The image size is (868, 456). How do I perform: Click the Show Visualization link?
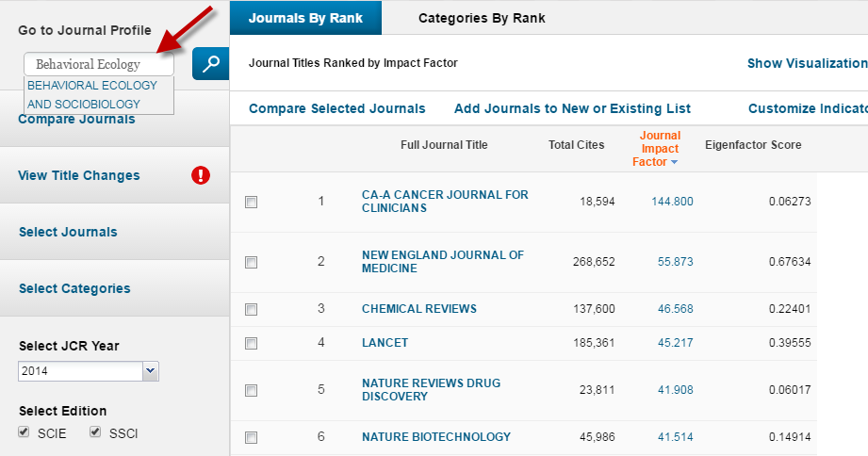[807, 64]
